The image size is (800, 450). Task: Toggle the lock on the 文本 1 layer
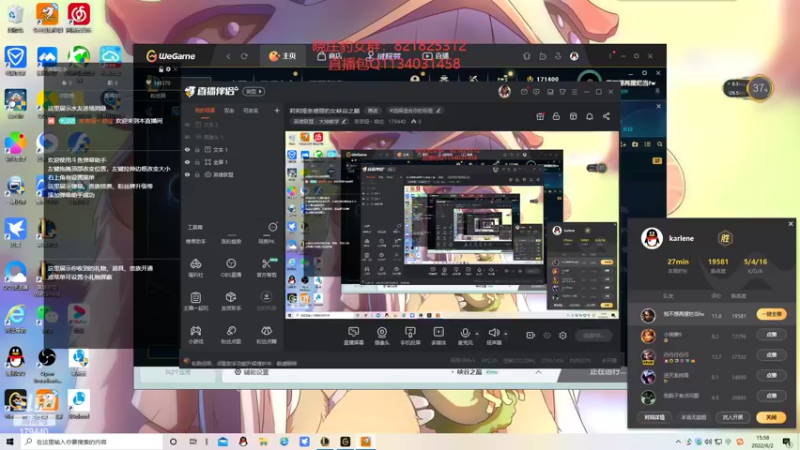(197, 149)
